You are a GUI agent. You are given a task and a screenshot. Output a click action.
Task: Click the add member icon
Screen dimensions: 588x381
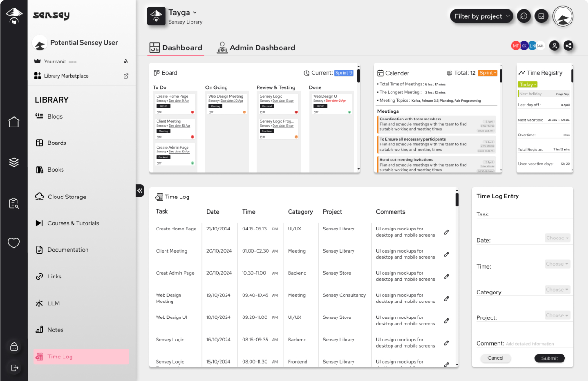point(555,46)
